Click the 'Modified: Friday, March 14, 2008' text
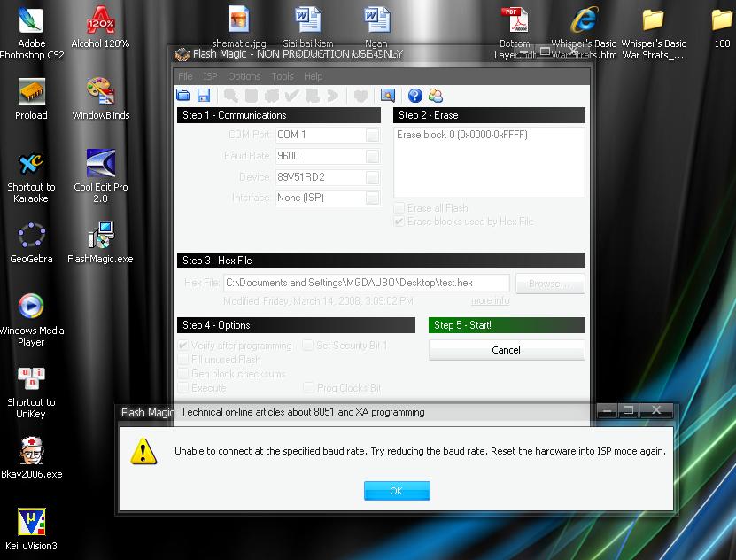The height and width of the screenshot is (560, 736). pyautogui.click(x=318, y=301)
